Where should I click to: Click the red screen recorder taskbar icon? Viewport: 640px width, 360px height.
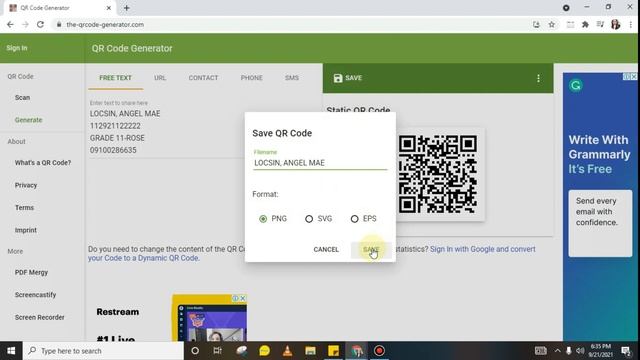[379, 351]
